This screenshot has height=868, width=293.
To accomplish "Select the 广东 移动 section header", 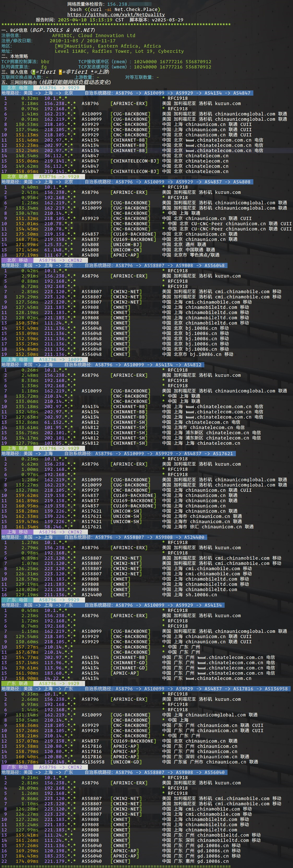I will 17,767.
